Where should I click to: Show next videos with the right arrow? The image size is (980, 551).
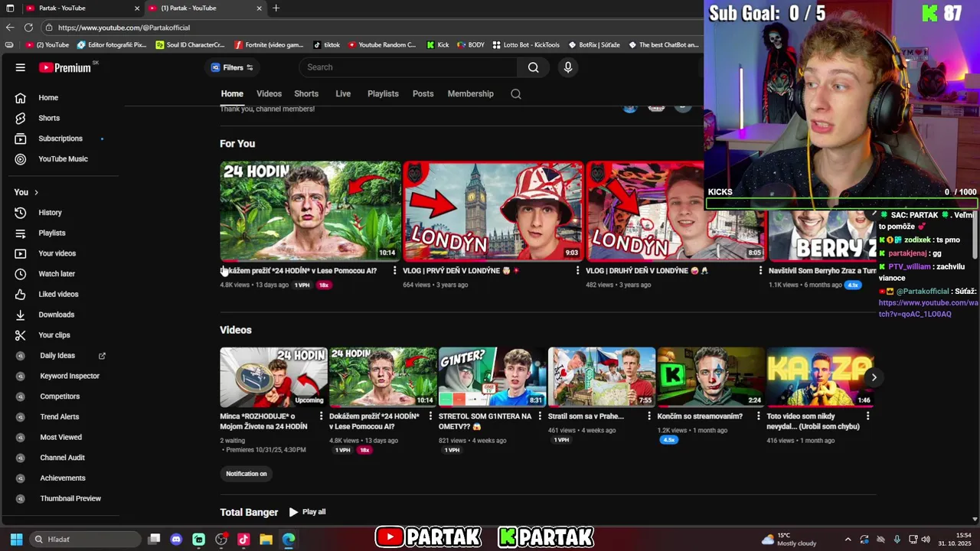click(x=874, y=377)
